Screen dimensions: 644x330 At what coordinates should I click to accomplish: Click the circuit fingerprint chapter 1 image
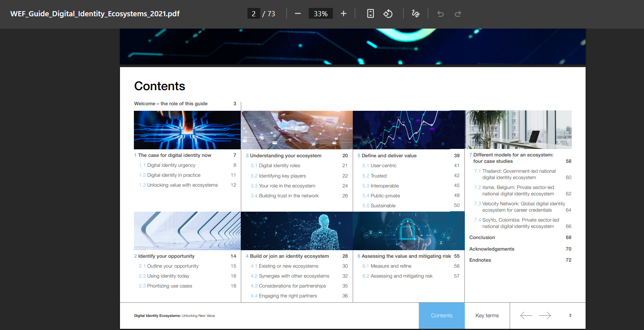pyautogui.click(x=187, y=130)
